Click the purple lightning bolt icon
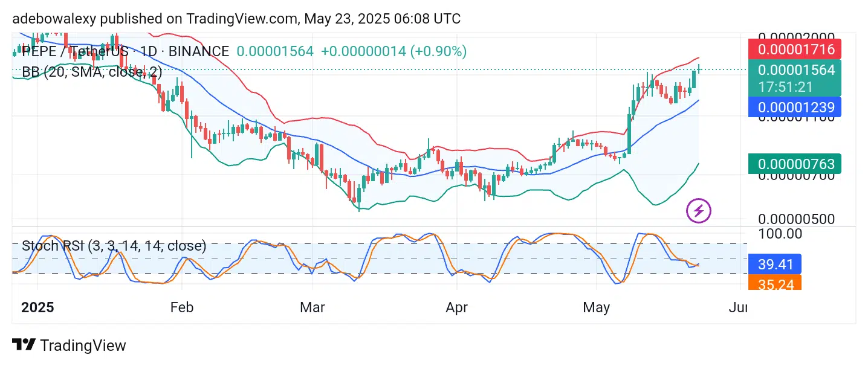 (x=699, y=211)
